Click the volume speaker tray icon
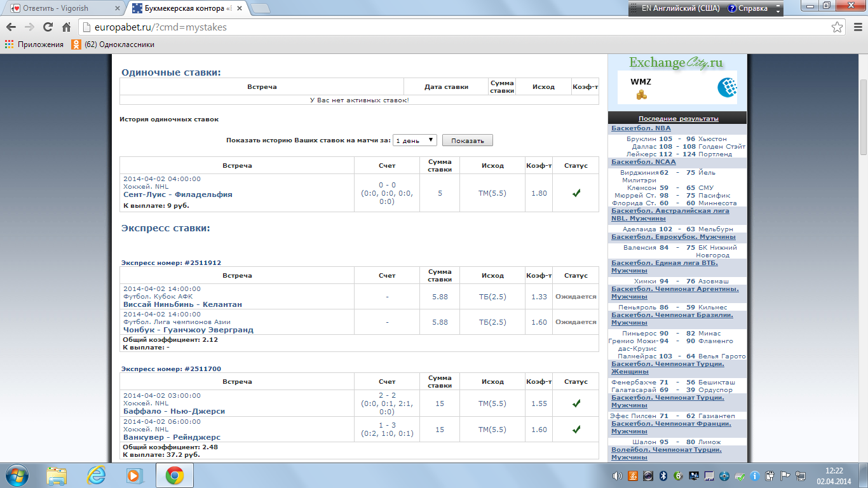The image size is (868, 488). 617,476
